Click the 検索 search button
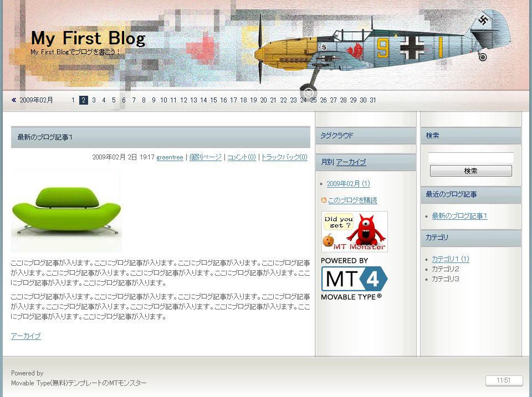Viewport: 532px width, 397px height. (471, 171)
